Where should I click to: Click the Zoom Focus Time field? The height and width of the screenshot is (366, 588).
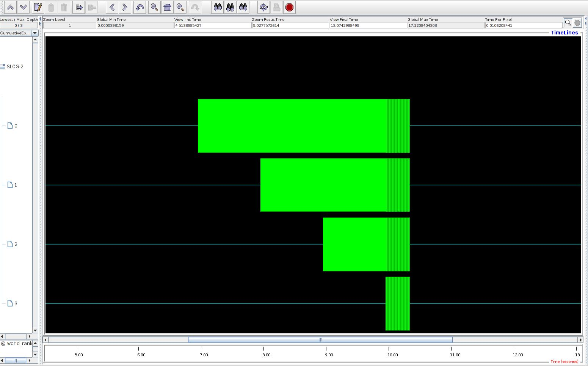click(x=290, y=25)
